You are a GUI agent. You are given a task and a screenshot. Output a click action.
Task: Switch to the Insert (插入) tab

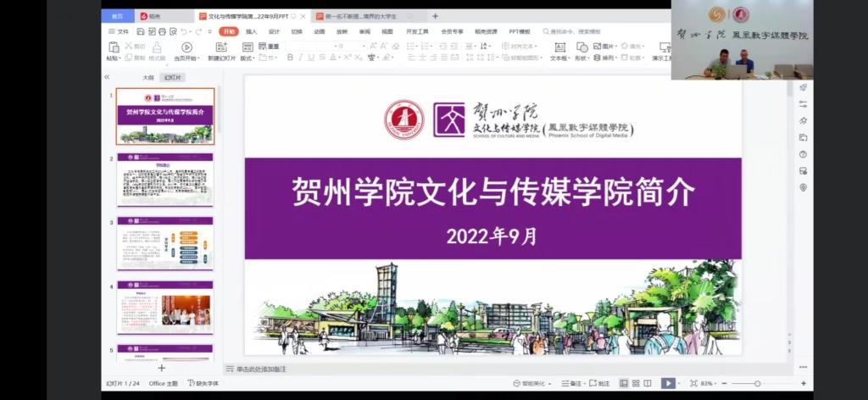251,31
